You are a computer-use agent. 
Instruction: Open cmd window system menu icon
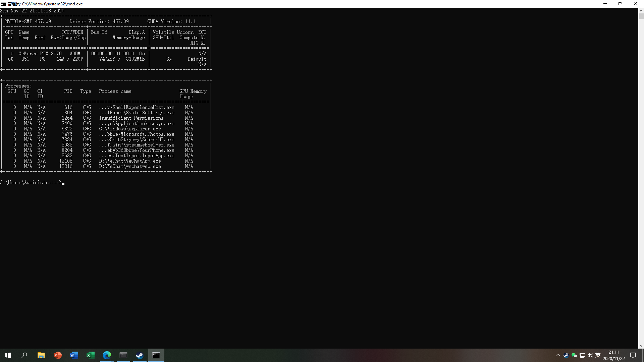pos(3,4)
